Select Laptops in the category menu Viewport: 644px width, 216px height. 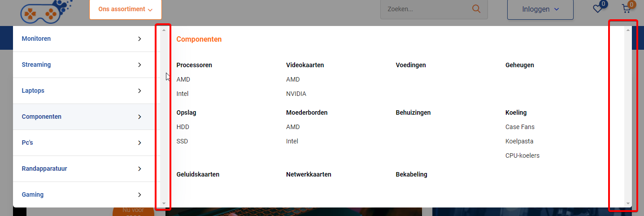point(33,91)
